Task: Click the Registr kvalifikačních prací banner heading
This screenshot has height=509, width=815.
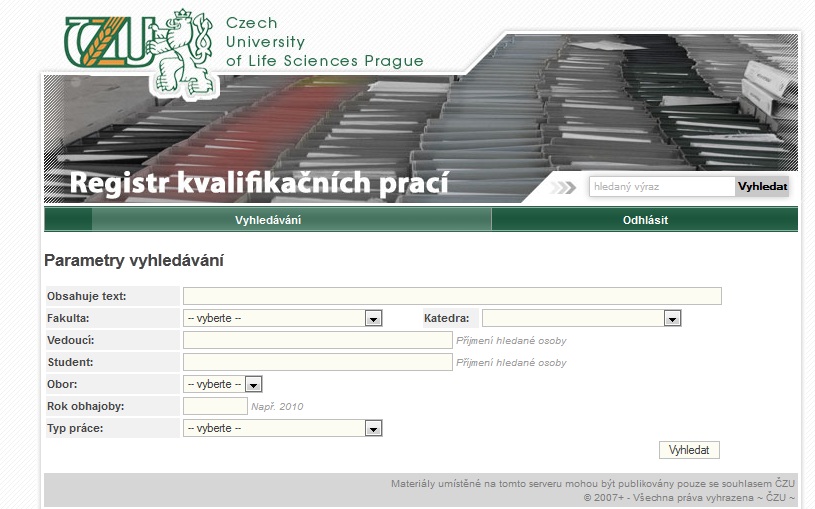Action: 259,185
